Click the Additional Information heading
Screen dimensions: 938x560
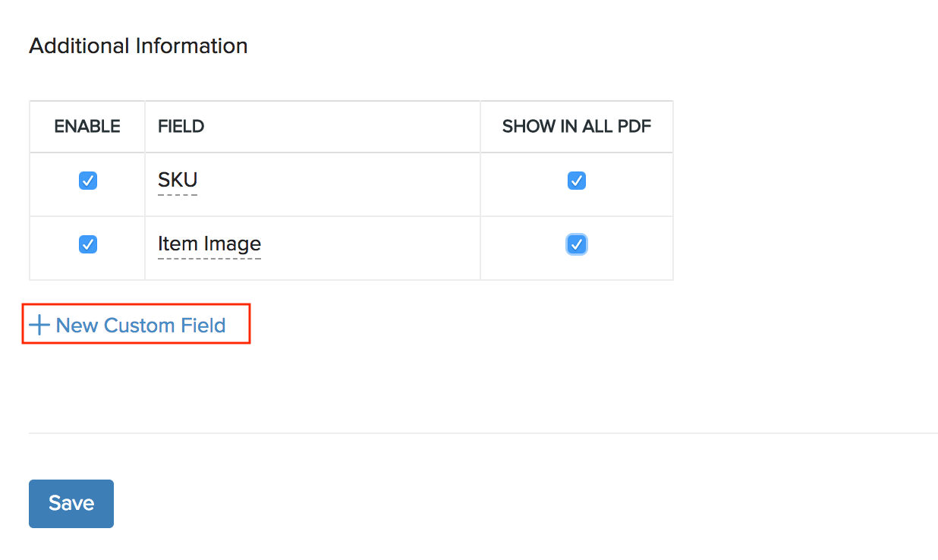coord(138,46)
